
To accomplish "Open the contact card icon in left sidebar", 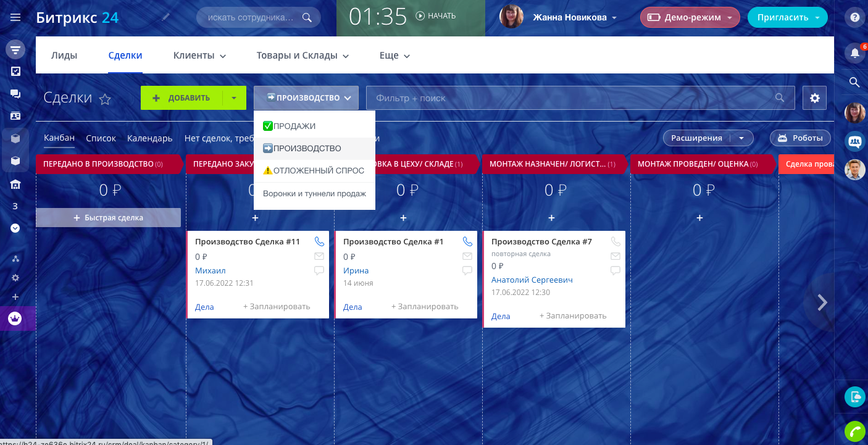I will [15, 115].
